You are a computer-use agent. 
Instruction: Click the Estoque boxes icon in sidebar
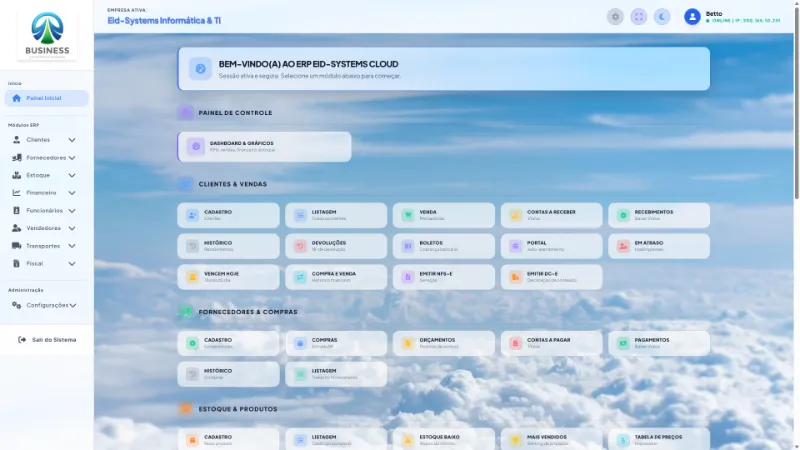pyautogui.click(x=16, y=175)
